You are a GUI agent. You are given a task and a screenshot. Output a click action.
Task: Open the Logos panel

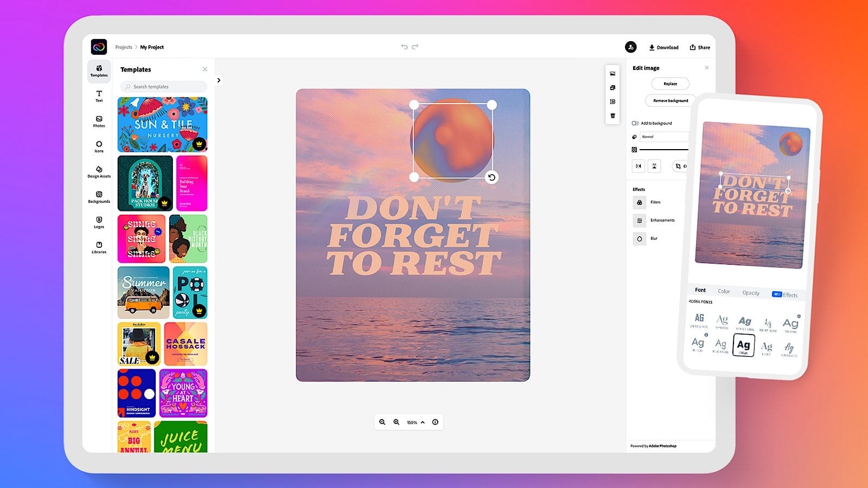(x=99, y=223)
